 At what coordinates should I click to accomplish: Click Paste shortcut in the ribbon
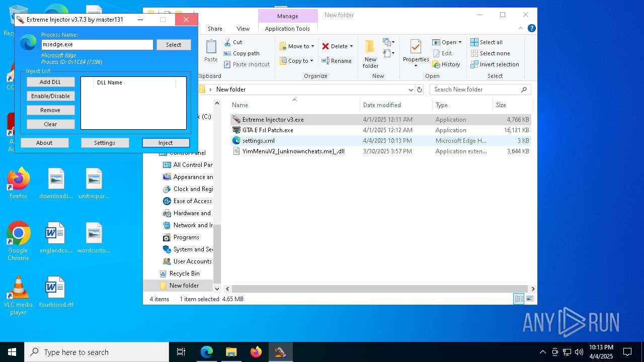click(247, 64)
